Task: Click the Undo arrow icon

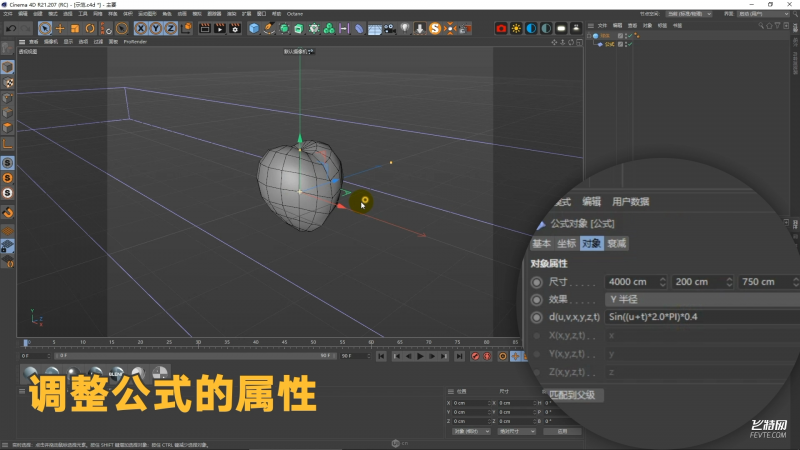Action: pyautogui.click(x=11, y=29)
